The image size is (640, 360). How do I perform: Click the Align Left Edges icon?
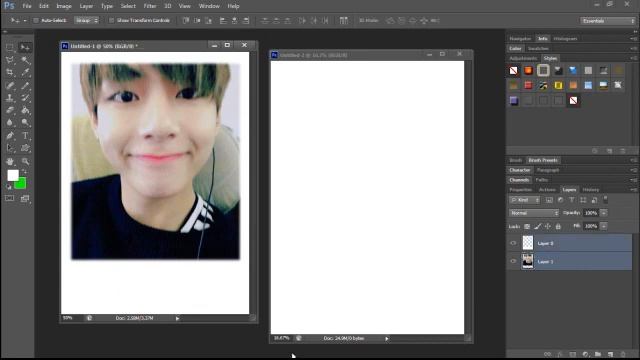click(x=223, y=20)
